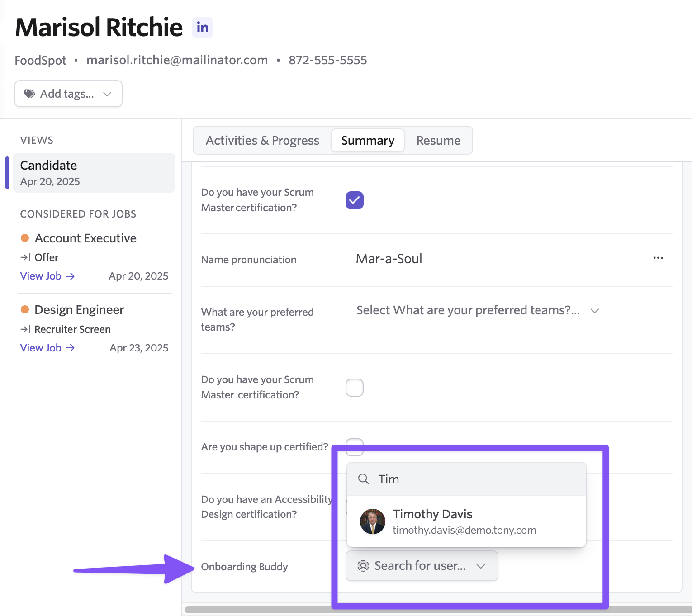The width and height of the screenshot is (692, 616).
Task: Click the stage arrow icon beside Recruiter Screen
Action: click(x=26, y=329)
